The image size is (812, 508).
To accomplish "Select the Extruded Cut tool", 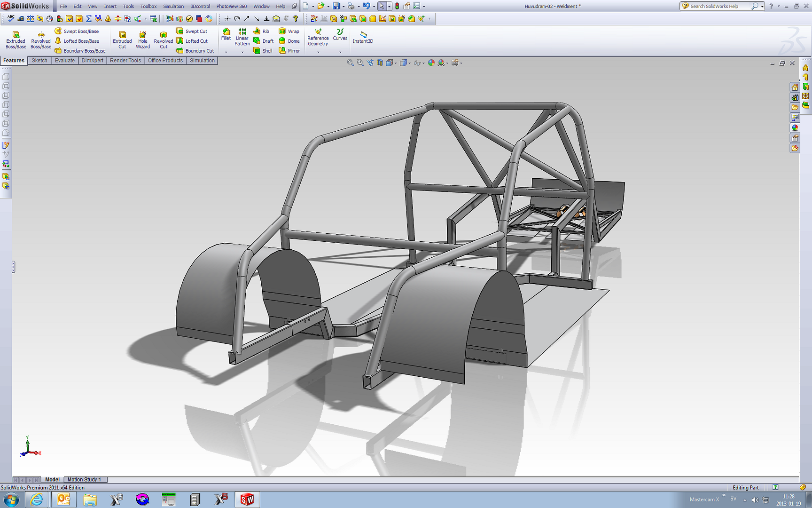I will [x=122, y=40].
